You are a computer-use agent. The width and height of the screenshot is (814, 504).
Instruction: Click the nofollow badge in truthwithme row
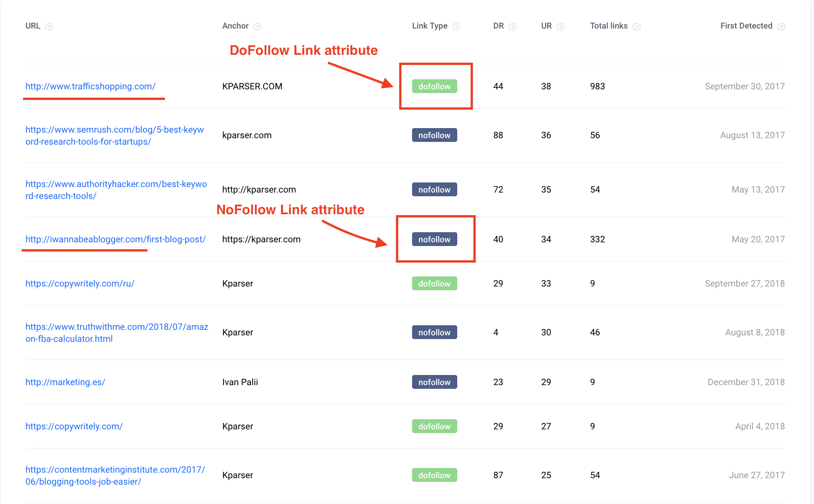(434, 332)
